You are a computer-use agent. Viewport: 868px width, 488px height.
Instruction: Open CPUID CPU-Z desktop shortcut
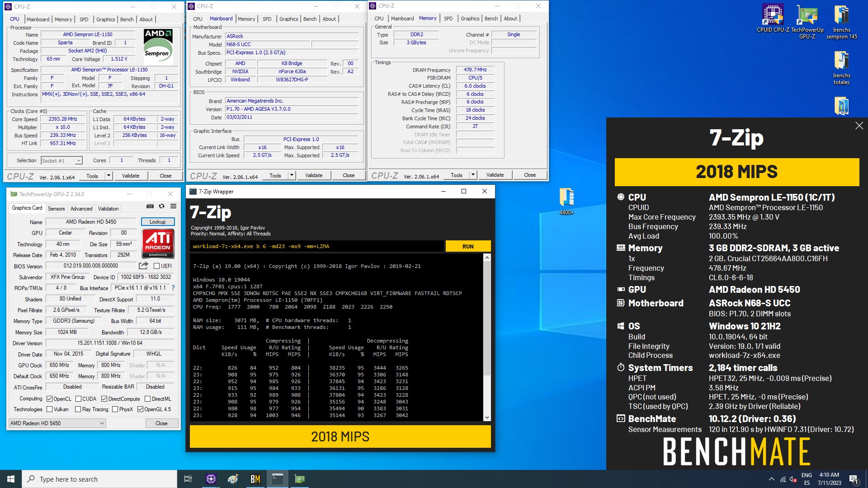pyautogui.click(x=773, y=19)
